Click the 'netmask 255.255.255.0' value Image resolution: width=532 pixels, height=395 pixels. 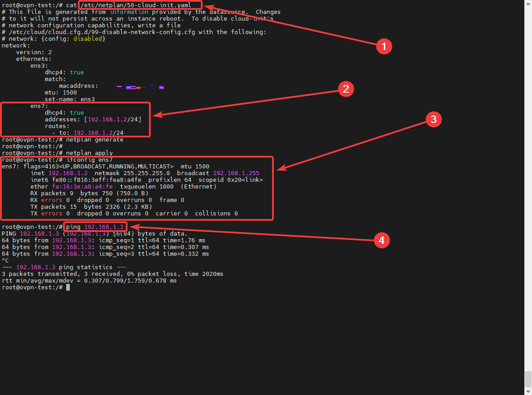pyautogui.click(x=132, y=173)
